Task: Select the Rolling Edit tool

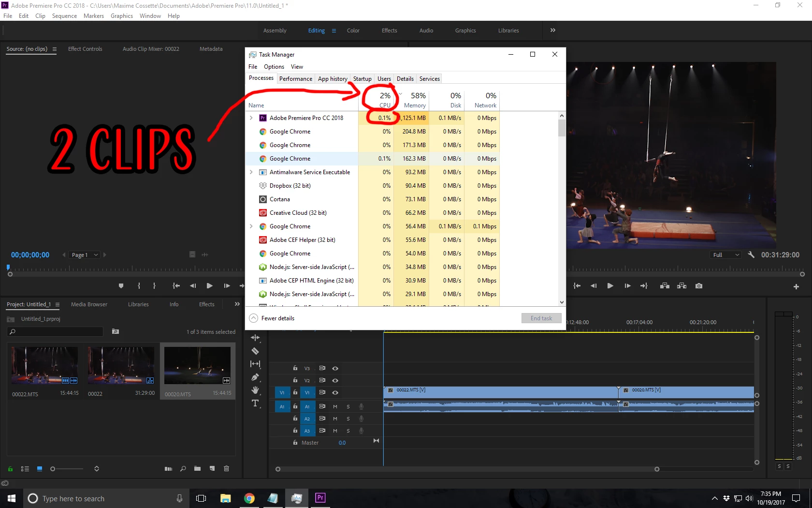Action: [255, 338]
